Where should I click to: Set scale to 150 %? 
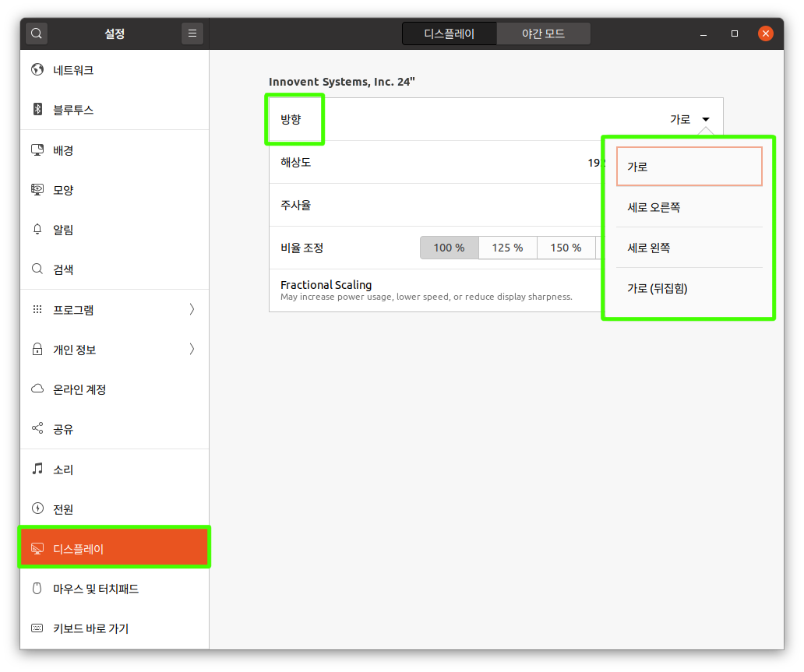pos(566,248)
